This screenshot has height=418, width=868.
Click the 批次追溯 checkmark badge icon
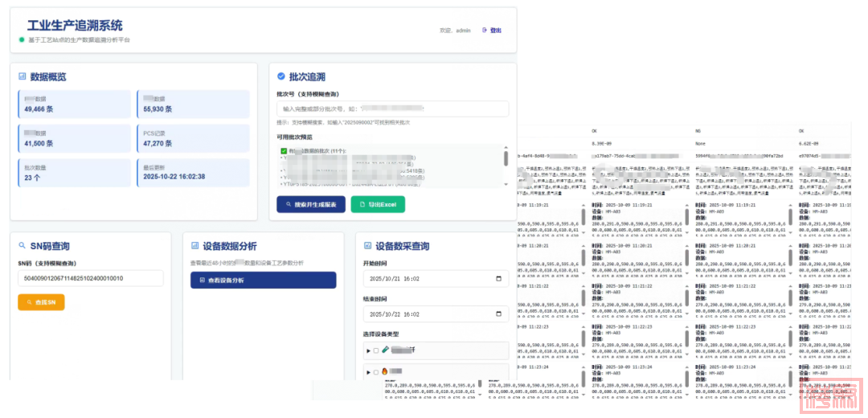(x=280, y=77)
